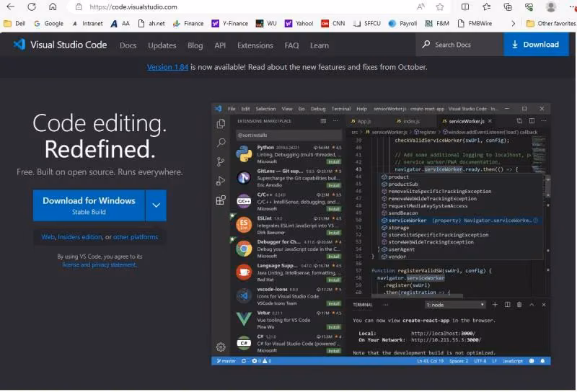Expand more bookmarks chevron
Screen dimensions: 577x392
click(513, 23)
